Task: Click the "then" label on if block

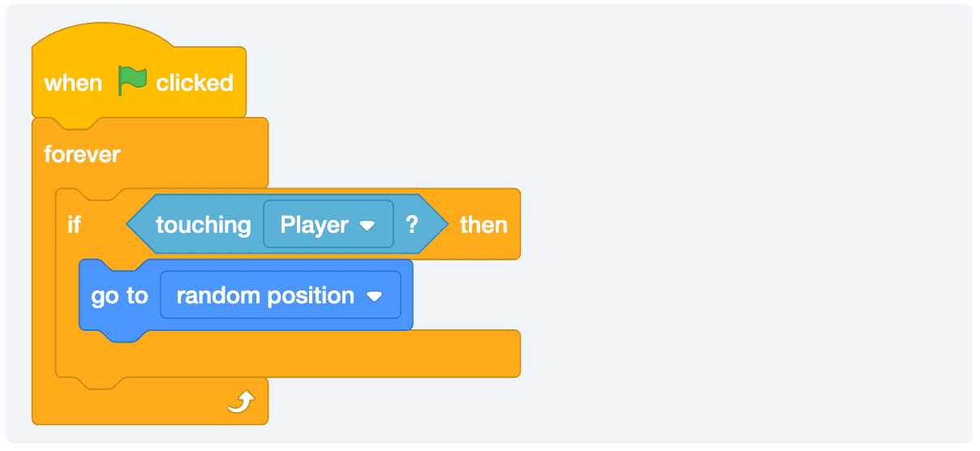Action: coord(484,225)
